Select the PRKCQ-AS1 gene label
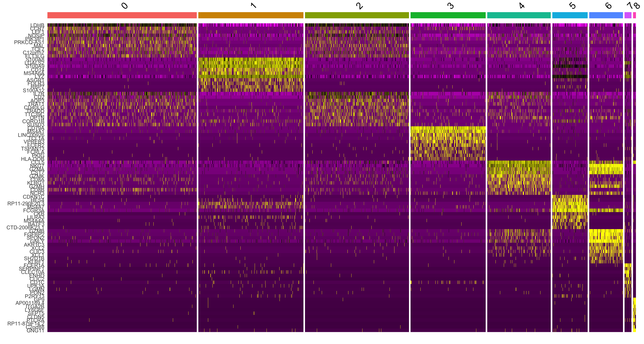Screen dimensions: 644x344 coord(29,42)
